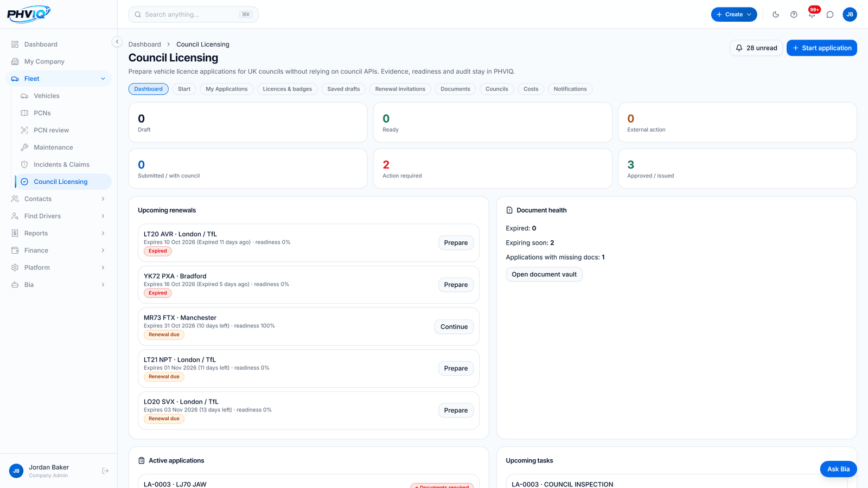Open the External action count card

click(737, 123)
